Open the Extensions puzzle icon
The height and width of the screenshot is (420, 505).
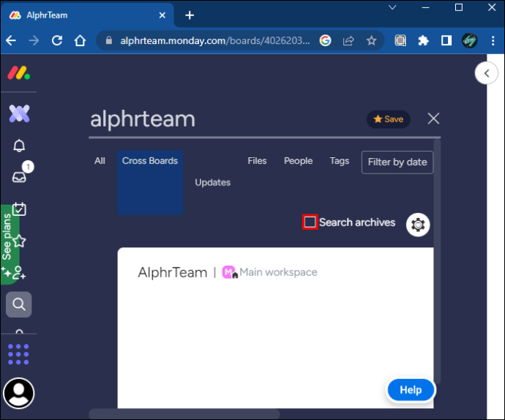coord(423,40)
